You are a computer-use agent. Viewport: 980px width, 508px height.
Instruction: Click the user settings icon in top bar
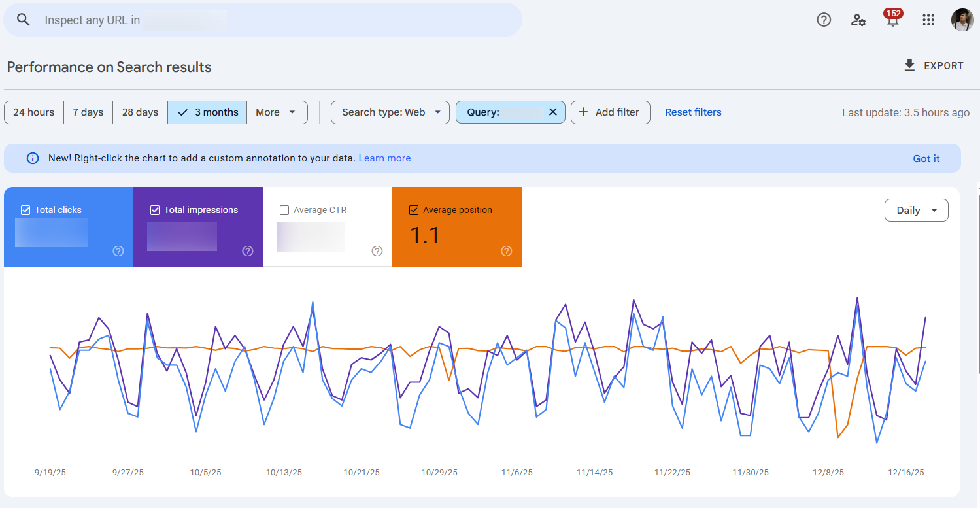(x=858, y=20)
